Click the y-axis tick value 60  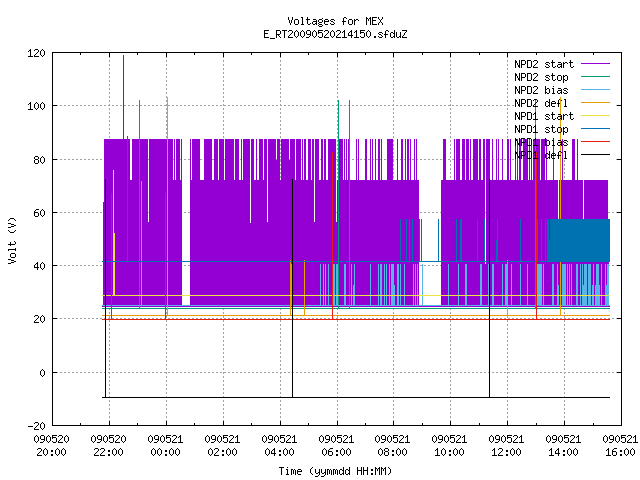(39, 213)
